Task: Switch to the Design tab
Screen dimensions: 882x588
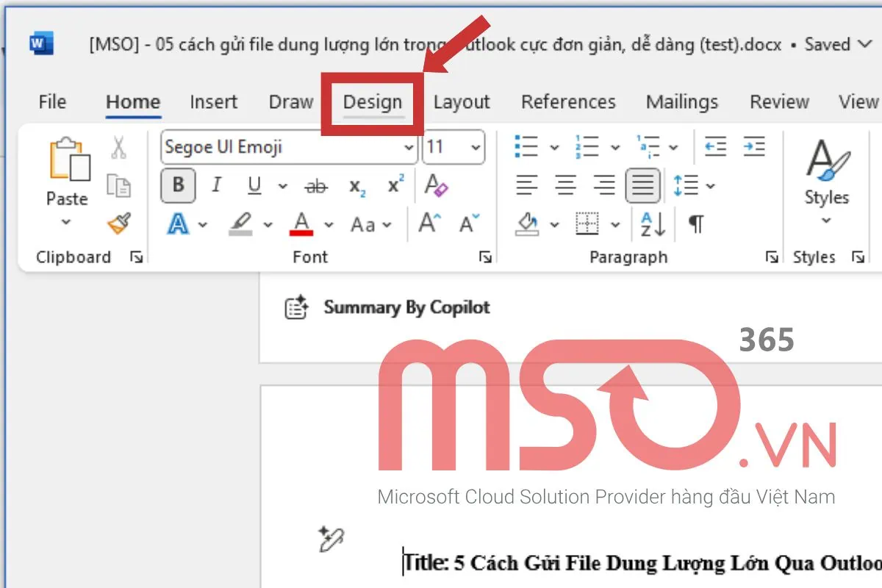Action: 373,102
